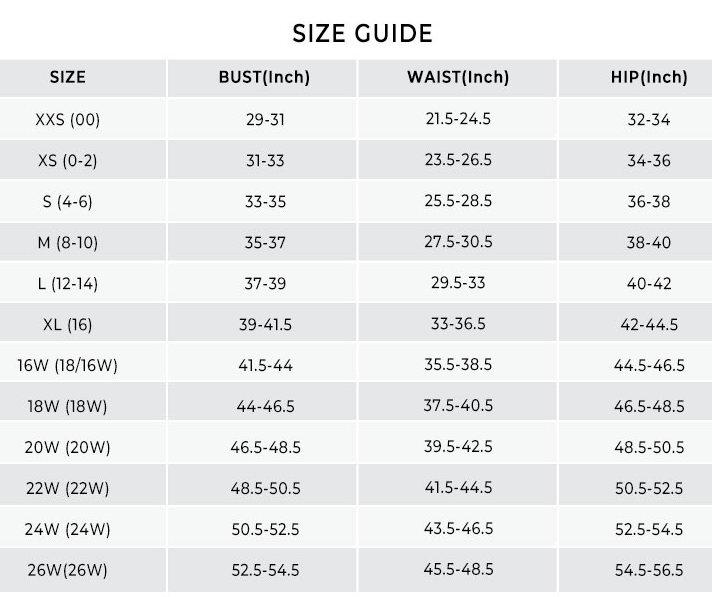Click the 16W (18/16W) size label
The width and height of the screenshot is (712, 597).
pos(68,365)
